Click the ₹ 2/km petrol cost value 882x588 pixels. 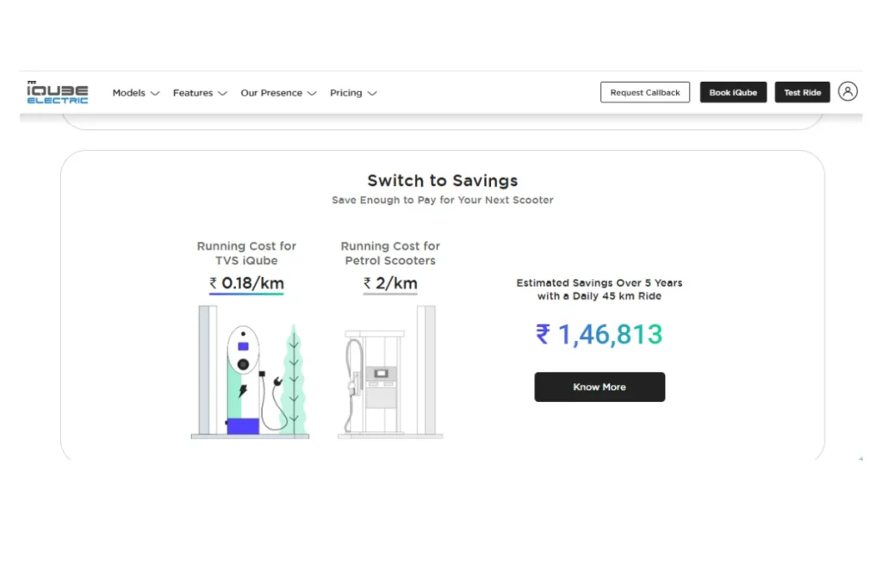pyautogui.click(x=390, y=283)
